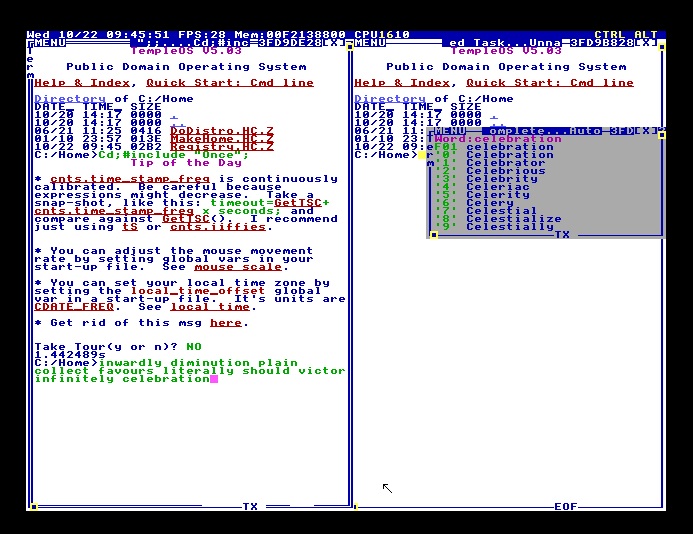
Task: Click the top-right corner handle of left window
Action: 350,46
